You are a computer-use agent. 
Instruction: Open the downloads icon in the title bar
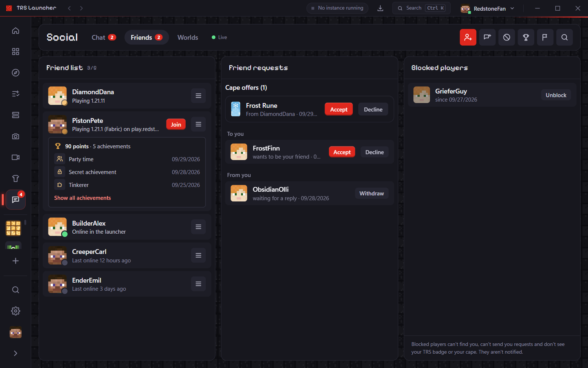coord(380,8)
